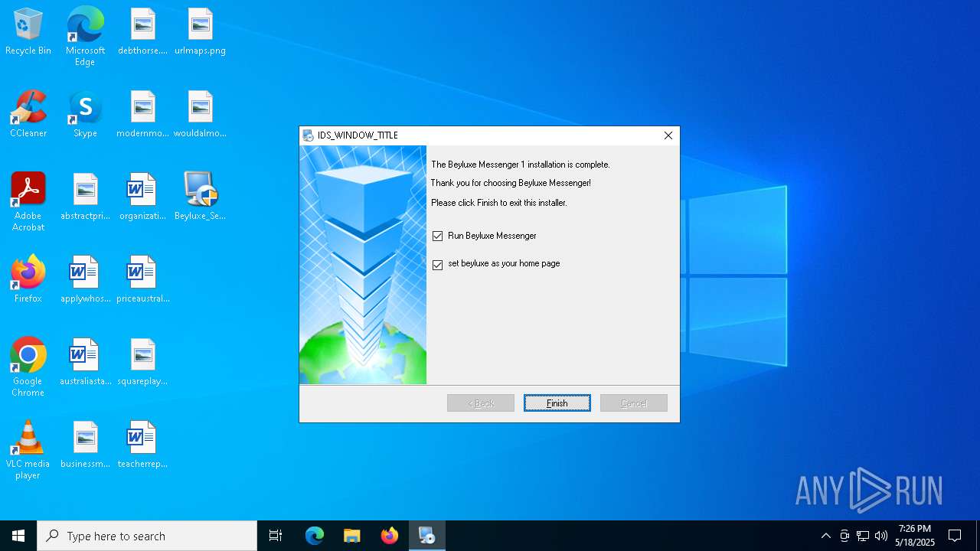
Task: Select the Google Chrome desktop shortcut
Action: pos(28,367)
